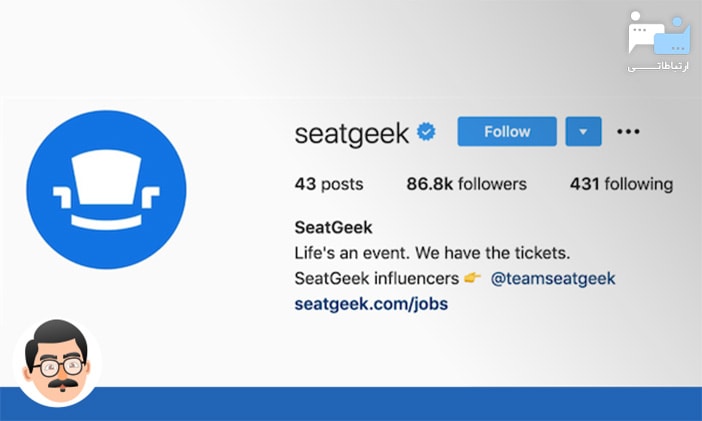
Task: Open the 86.8k followers list
Action: 466,184
